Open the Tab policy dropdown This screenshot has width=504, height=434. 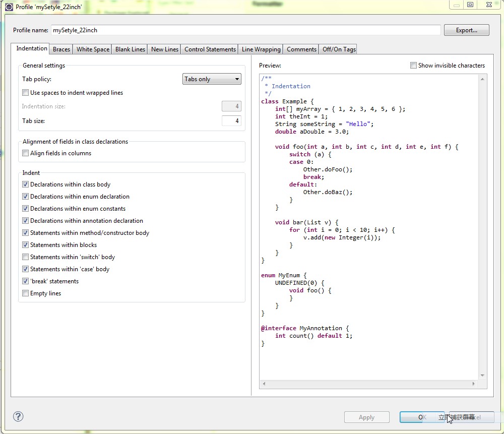[x=212, y=79]
